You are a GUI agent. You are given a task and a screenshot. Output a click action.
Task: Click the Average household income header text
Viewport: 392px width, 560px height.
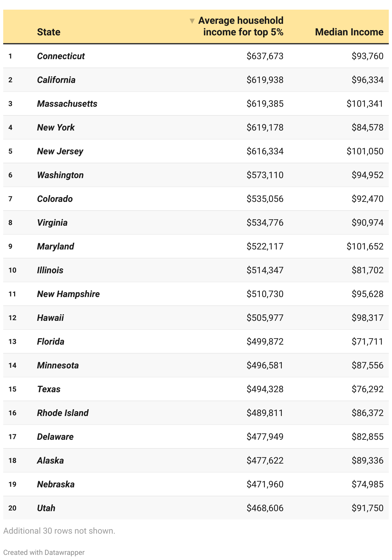[x=241, y=26]
